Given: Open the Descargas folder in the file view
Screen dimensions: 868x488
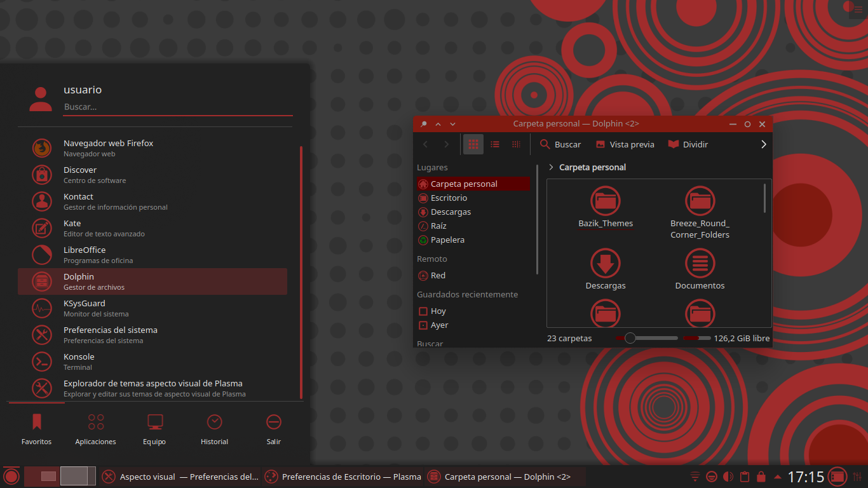Looking at the screenshot, I should coord(606,269).
